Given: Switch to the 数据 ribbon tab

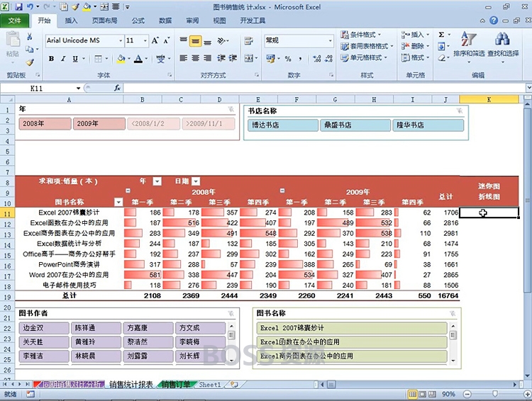Looking at the screenshot, I should click(x=165, y=21).
